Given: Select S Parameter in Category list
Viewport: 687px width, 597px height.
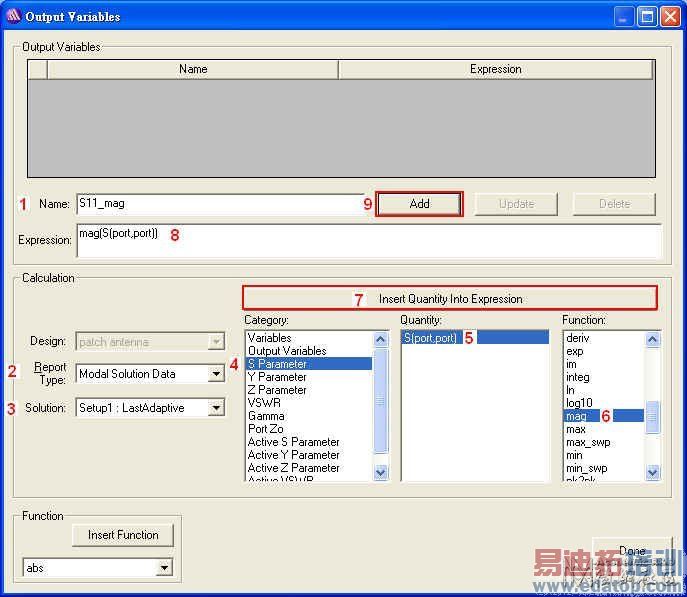Looking at the screenshot, I should click(308, 364).
